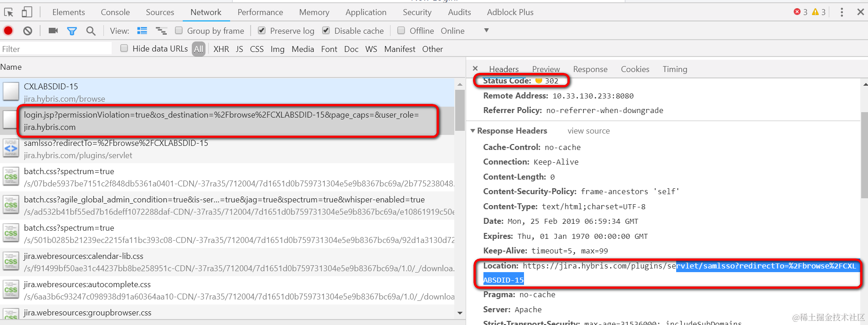Viewport: 868px width, 325px height.
Task: Switch to the Response detail tab
Action: tap(590, 69)
